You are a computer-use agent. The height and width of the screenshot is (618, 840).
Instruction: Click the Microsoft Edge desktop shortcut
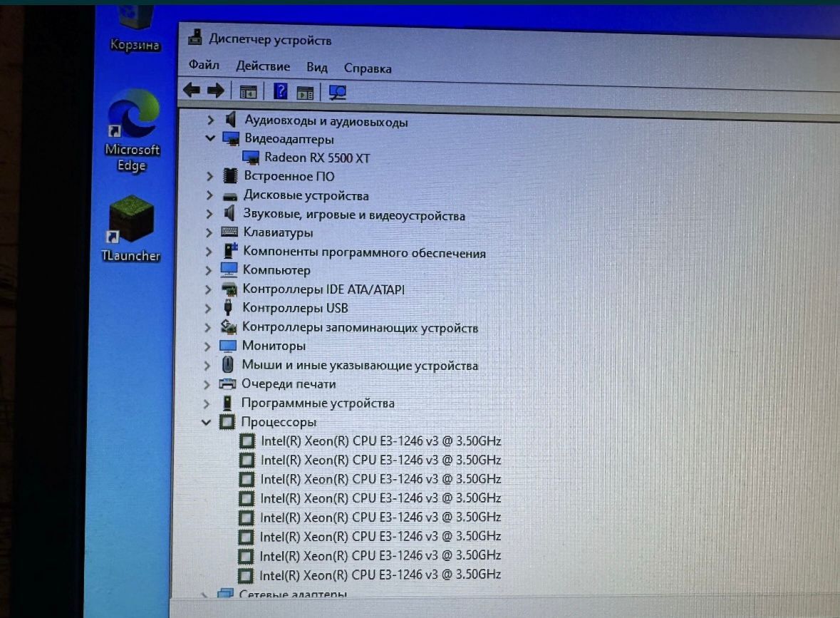click(x=133, y=130)
